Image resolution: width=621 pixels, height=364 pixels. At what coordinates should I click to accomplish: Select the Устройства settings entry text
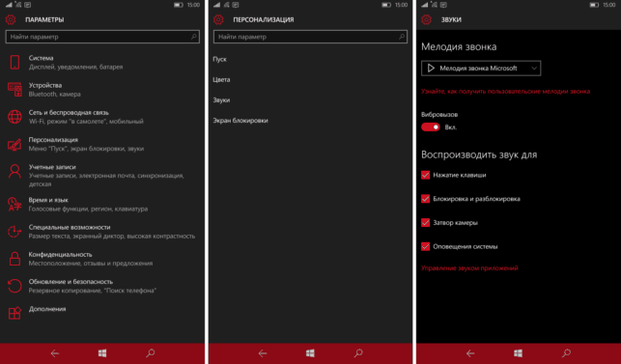(45, 85)
